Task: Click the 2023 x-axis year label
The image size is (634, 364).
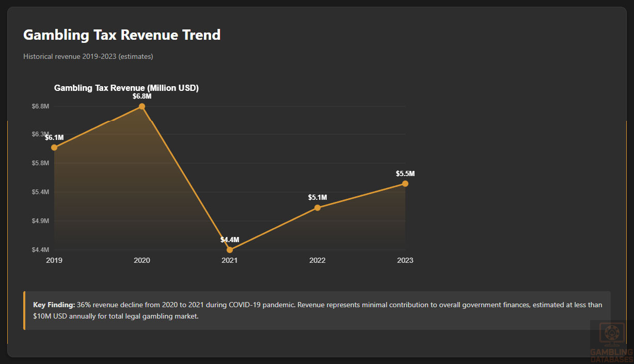Action: [x=405, y=261]
